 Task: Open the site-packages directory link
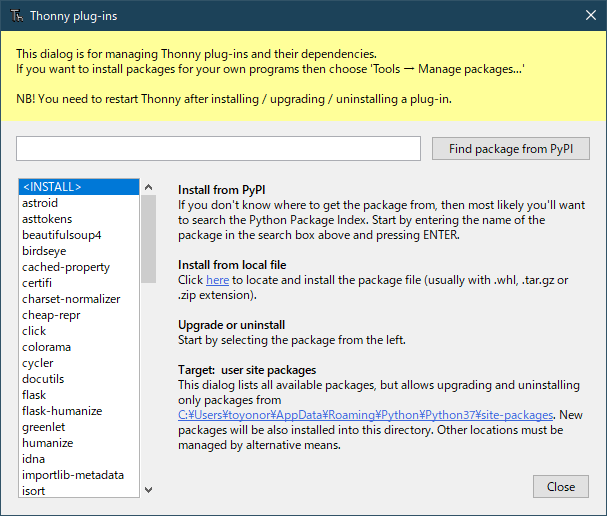tap(365, 415)
